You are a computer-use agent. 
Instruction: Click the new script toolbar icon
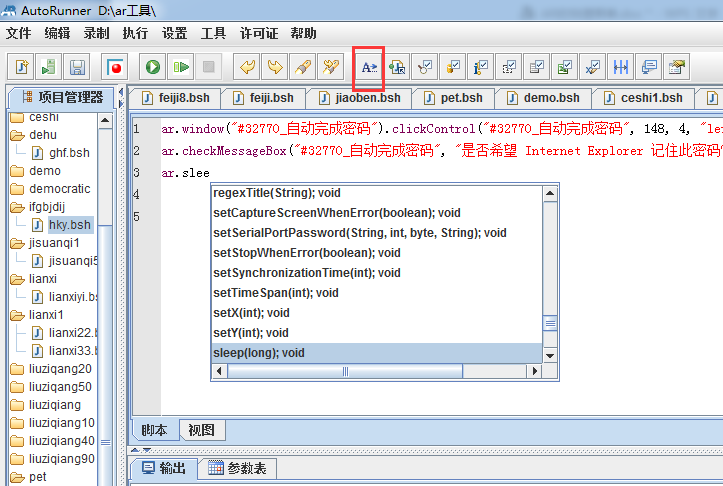tap(21, 67)
